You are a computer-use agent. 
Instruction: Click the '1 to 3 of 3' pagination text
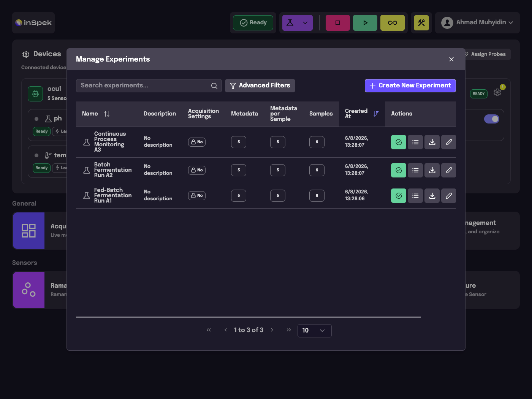(249, 330)
